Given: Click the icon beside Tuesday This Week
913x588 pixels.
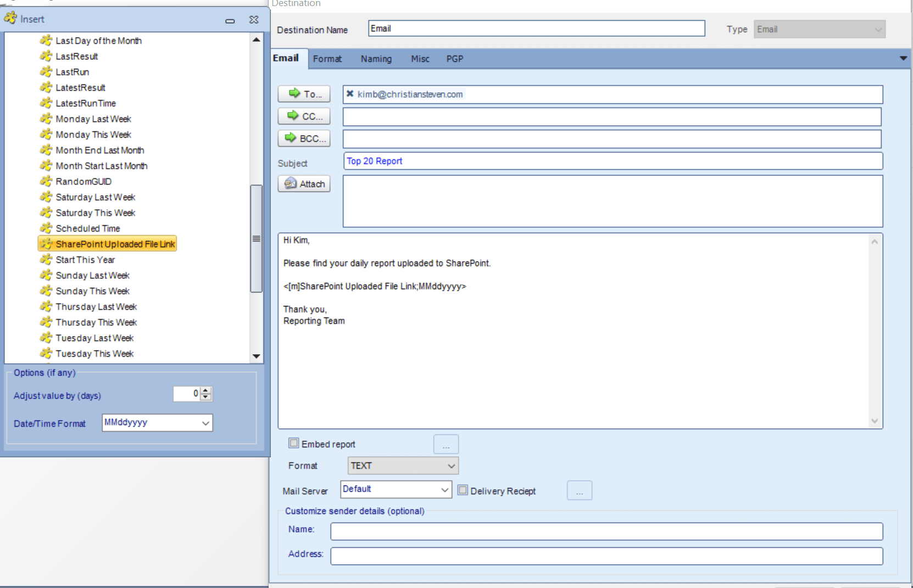Looking at the screenshot, I should tap(46, 353).
